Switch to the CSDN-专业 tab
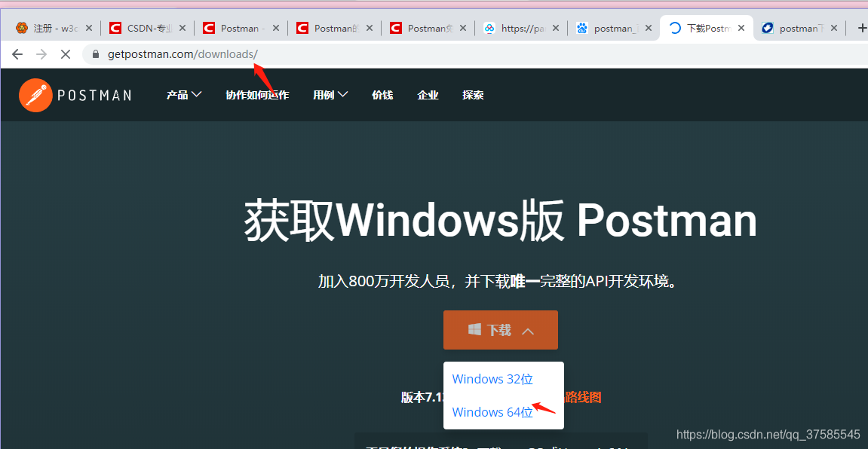The image size is (868, 449). click(149, 28)
